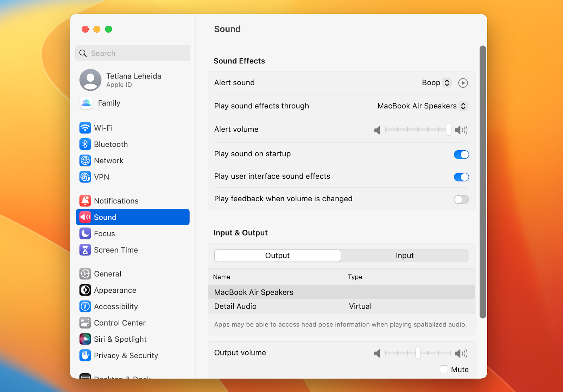Viewport: 563px width, 392px height.
Task: Click loud speaker icon beside Alert volume
Action: click(x=461, y=130)
